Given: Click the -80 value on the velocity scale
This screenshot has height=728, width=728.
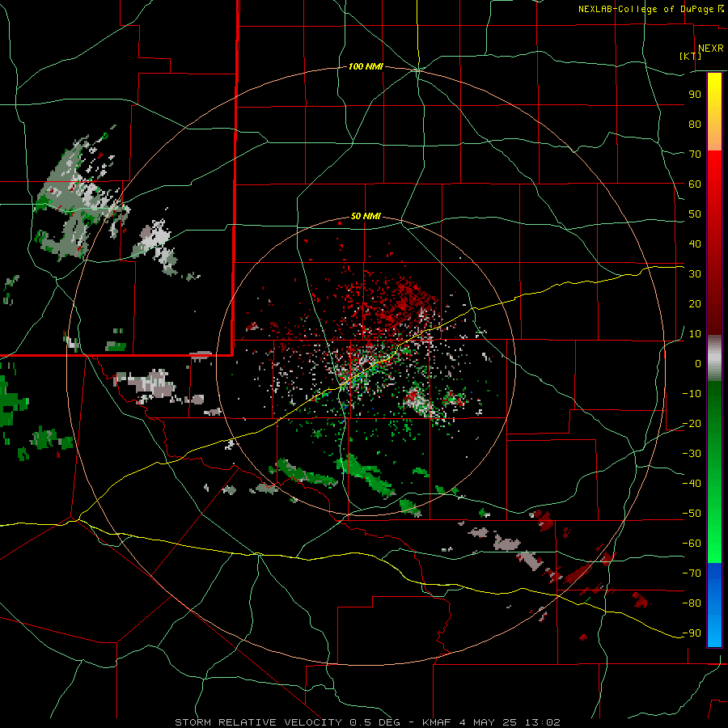Looking at the screenshot, I should coord(692,603).
